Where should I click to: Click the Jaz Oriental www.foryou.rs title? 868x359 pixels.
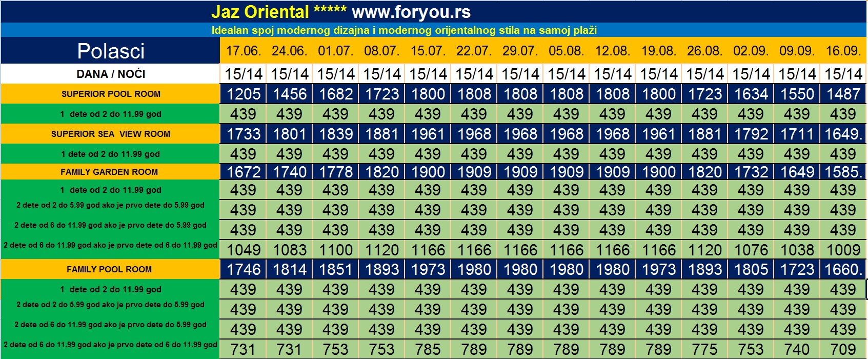tap(341, 12)
